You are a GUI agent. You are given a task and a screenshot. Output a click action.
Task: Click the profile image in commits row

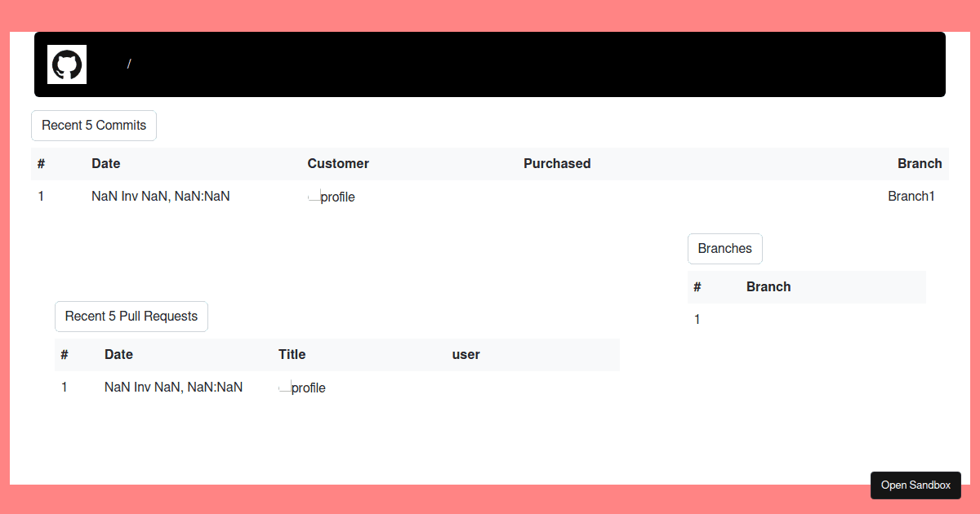pos(331,197)
